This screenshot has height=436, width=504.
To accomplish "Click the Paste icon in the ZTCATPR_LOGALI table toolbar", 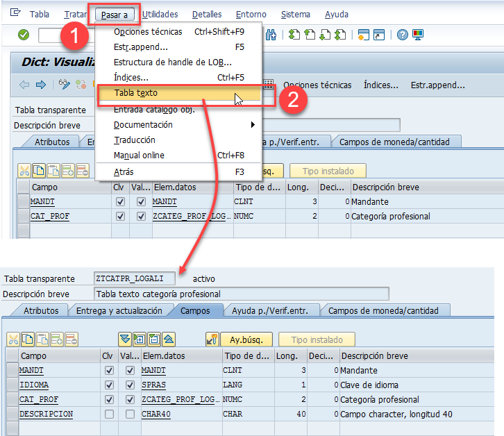I will pyautogui.click(x=42, y=339).
